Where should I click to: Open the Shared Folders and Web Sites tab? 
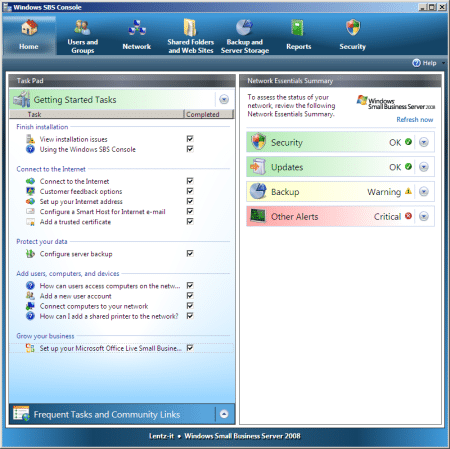(x=190, y=36)
